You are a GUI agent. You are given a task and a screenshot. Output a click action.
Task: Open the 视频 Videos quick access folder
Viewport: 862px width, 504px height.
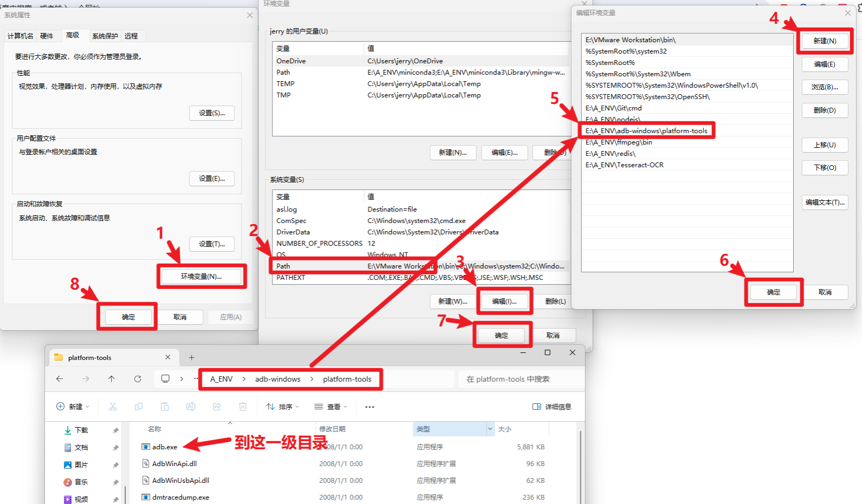(81, 499)
